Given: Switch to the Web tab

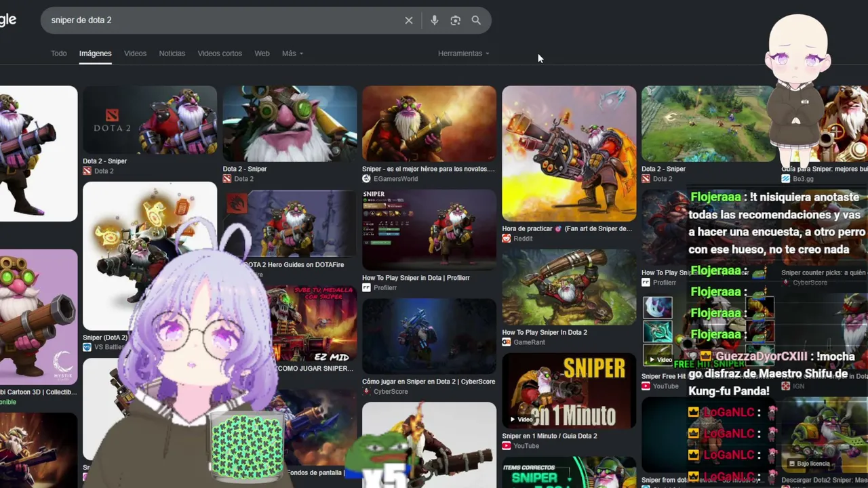Looking at the screenshot, I should coord(262,54).
